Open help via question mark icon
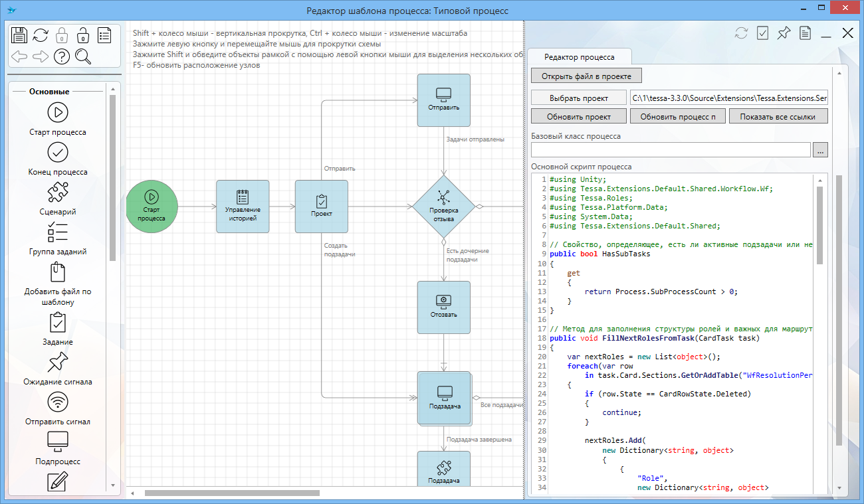This screenshot has width=864, height=504. (x=62, y=56)
